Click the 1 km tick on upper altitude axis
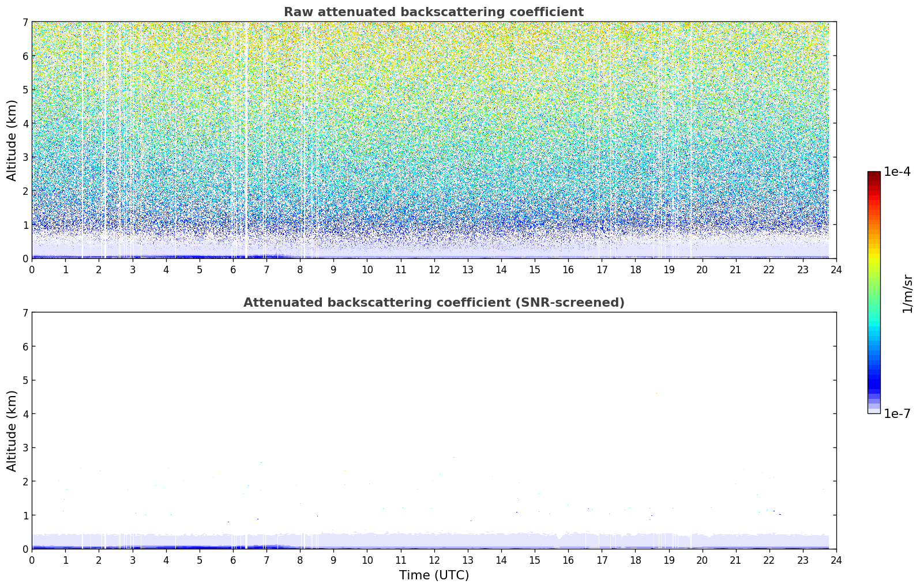The height and width of the screenshot is (588, 920). click(x=25, y=225)
